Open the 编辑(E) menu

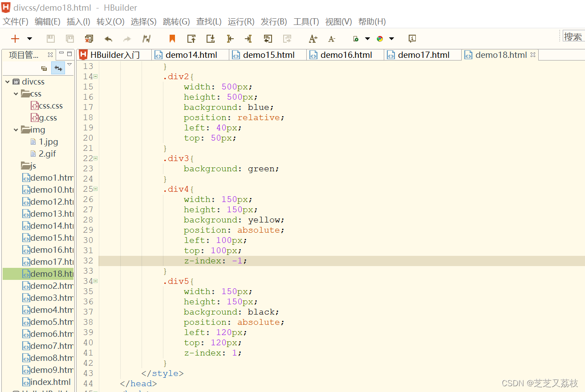(47, 21)
